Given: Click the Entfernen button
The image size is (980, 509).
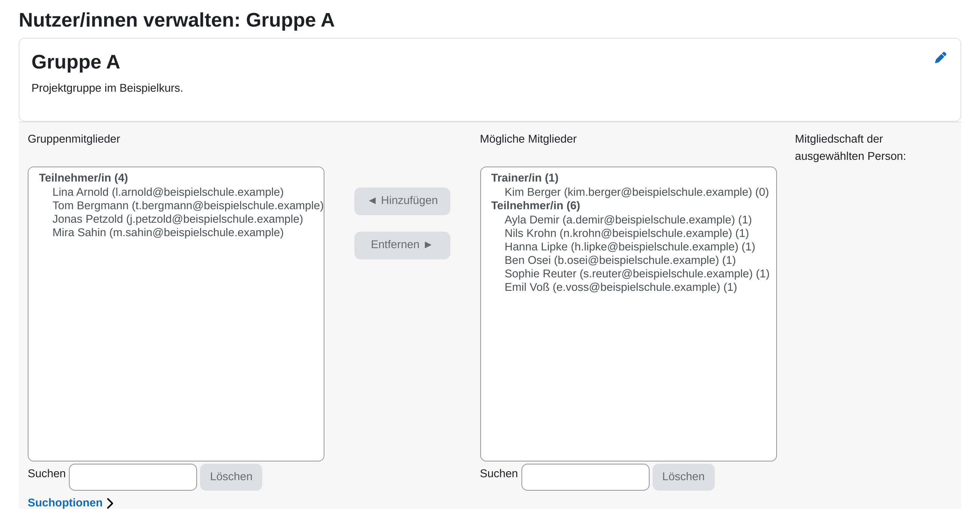Looking at the screenshot, I should [402, 245].
